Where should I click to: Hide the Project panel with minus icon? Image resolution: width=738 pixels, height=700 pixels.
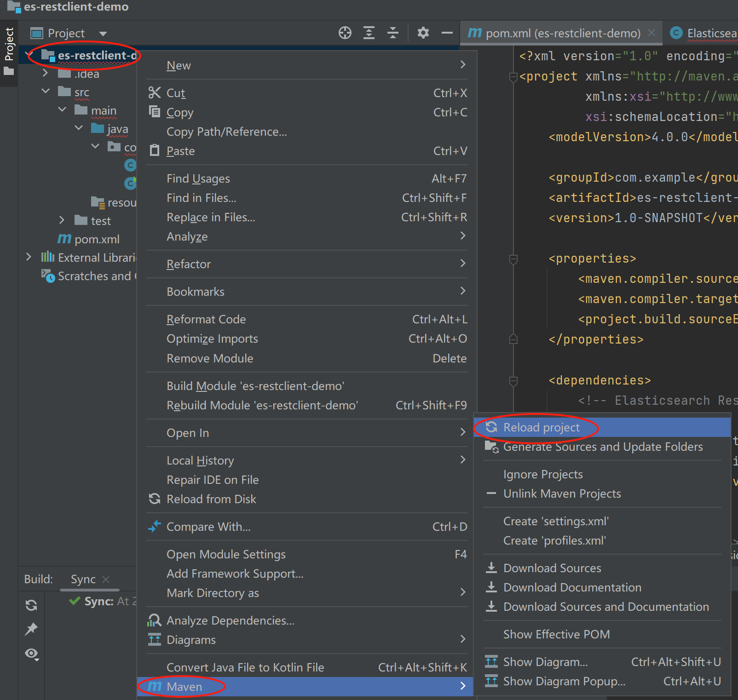click(x=447, y=33)
